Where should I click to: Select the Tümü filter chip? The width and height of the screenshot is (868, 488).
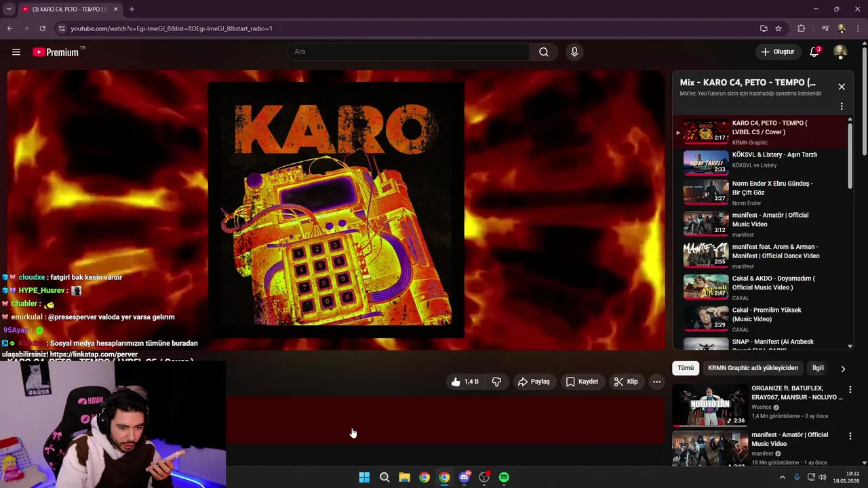point(686,368)
